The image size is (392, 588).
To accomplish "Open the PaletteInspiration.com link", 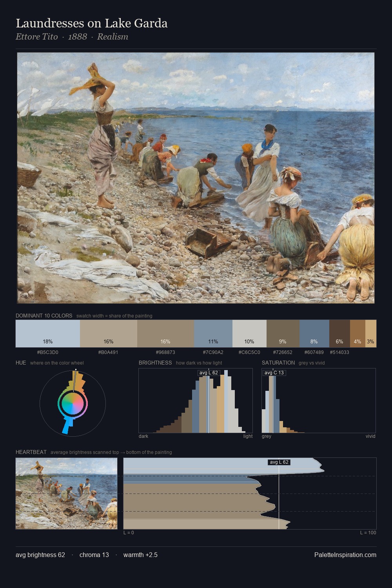I will point(345,555).
